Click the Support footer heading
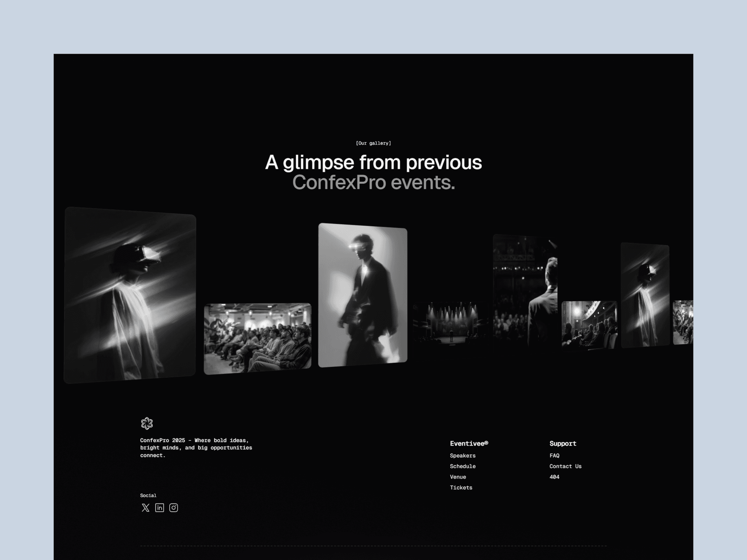Screen dimensions: 747x560 pyautogui.click(x=562, y=443)
